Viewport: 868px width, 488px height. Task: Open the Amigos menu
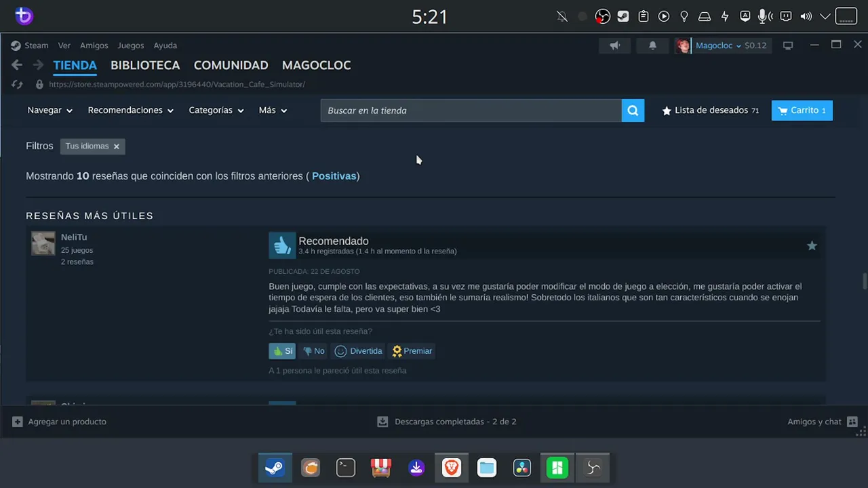coord(94,45)
